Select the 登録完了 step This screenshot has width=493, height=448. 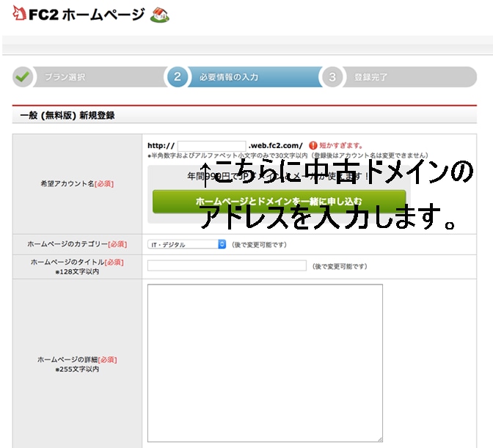pyautogui.click(x=370, y=77)
